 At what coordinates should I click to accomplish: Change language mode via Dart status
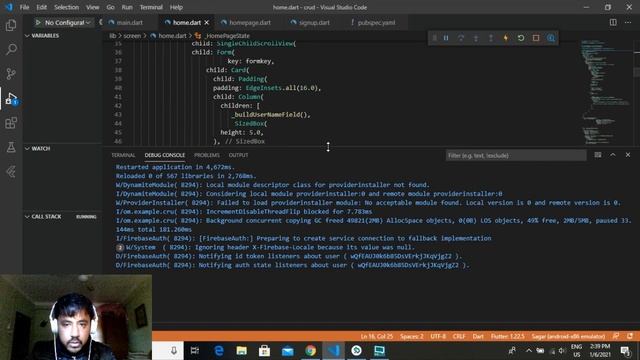coord(478,336)
